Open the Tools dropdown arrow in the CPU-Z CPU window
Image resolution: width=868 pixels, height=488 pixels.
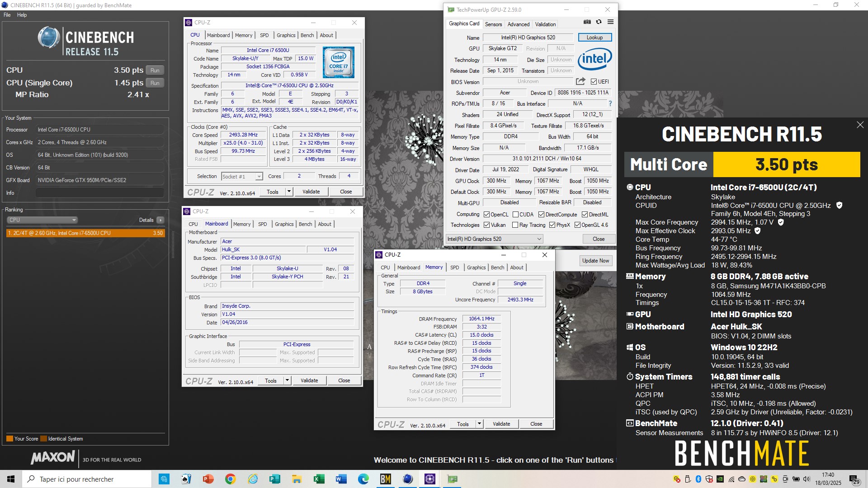(289, 192)
